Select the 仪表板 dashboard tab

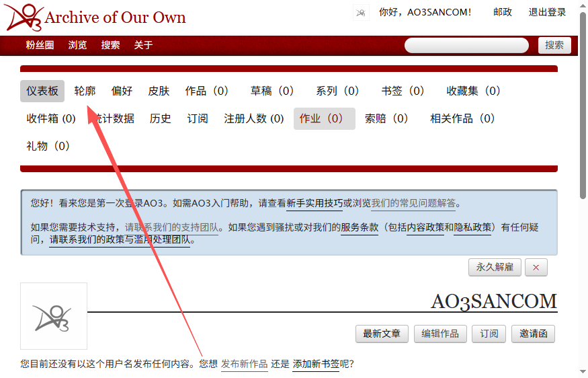42,91
